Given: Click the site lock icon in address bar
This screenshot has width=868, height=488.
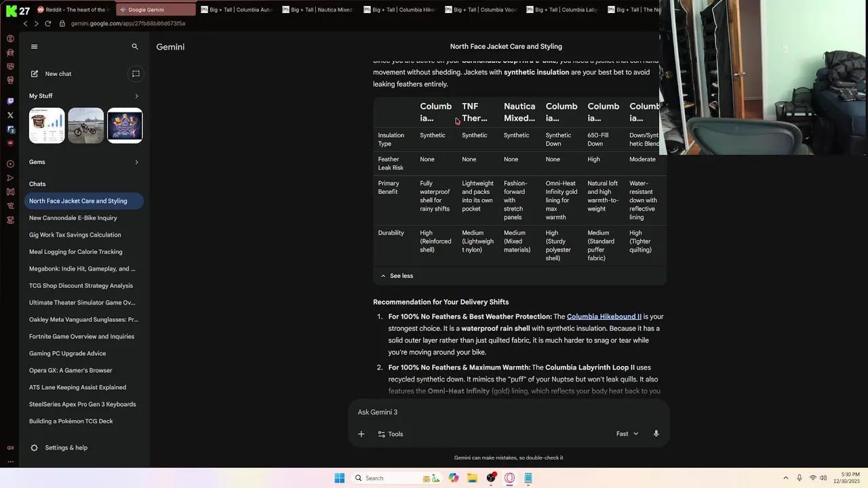Looking at the screenshot, I should (x=62, y=24).
